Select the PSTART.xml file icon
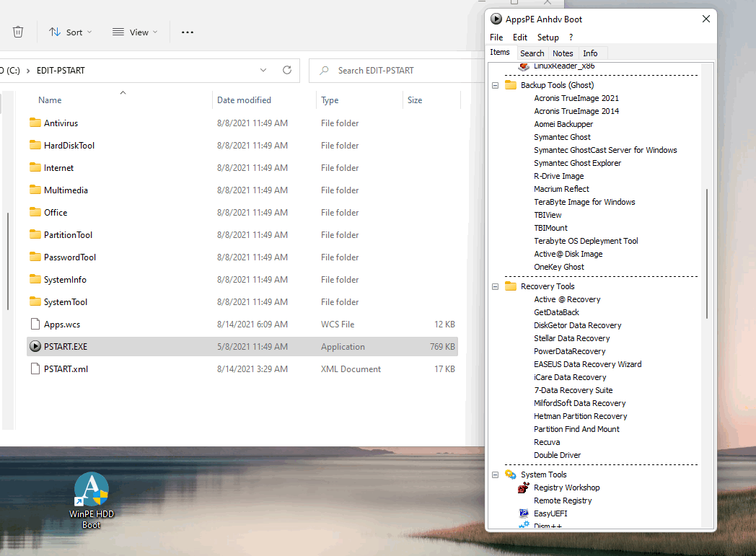756x556 pixels. 35,369
